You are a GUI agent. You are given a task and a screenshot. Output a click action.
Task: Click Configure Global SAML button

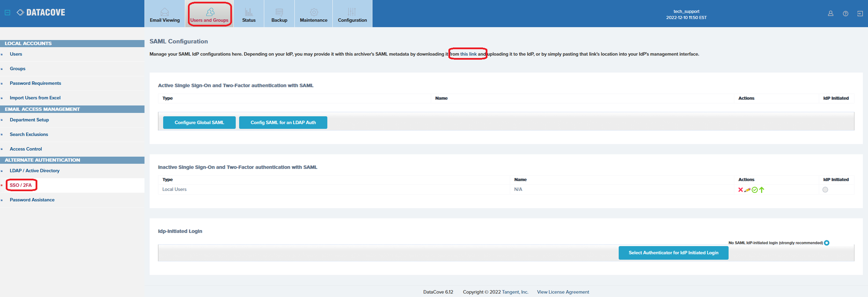[199, 122]
